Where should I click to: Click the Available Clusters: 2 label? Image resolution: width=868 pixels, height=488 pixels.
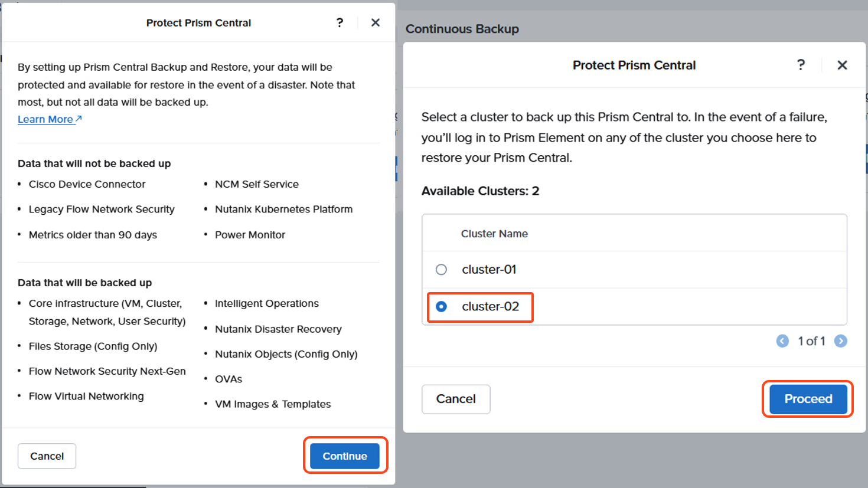(x=480, y=191)
